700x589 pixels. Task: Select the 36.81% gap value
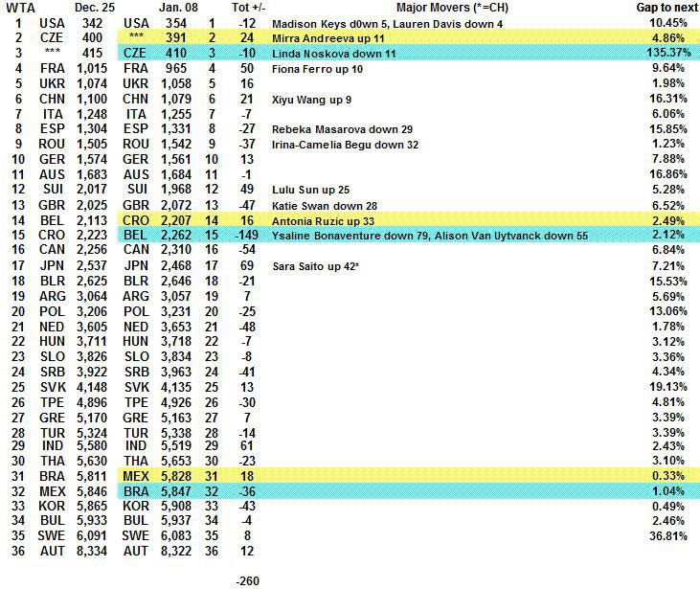point(667,536)
